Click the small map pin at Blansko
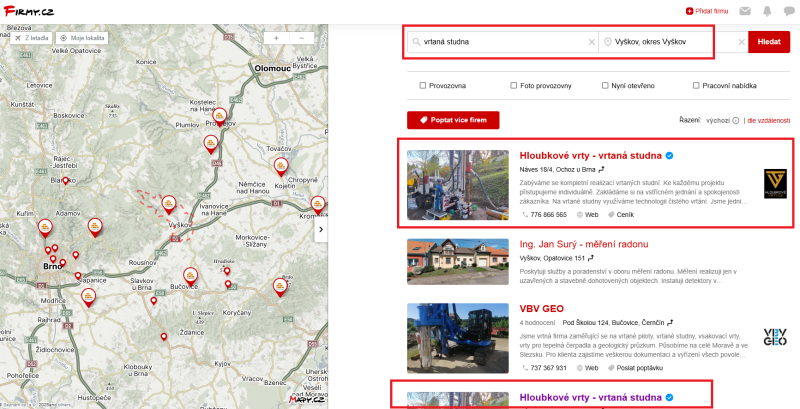The height and width of the screenshot is (409, 800). [65, 181]
